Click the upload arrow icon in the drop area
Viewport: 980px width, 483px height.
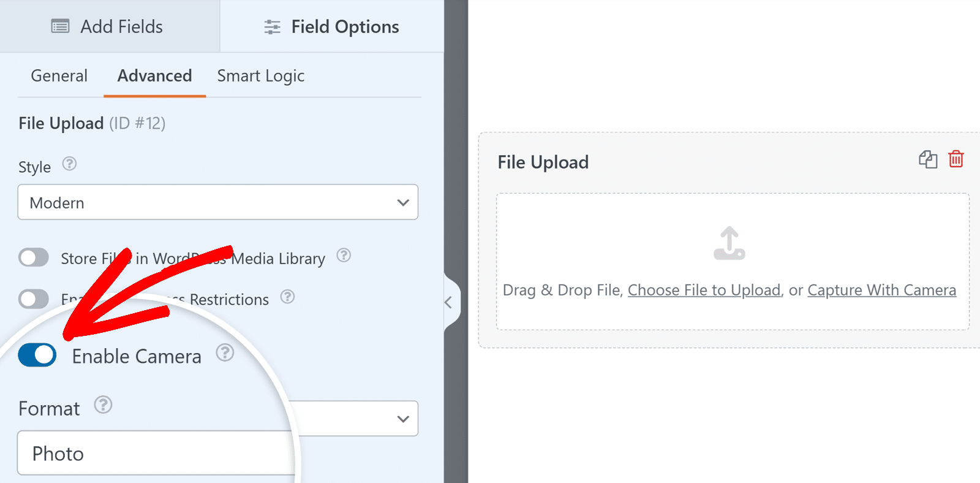[729, 242]
